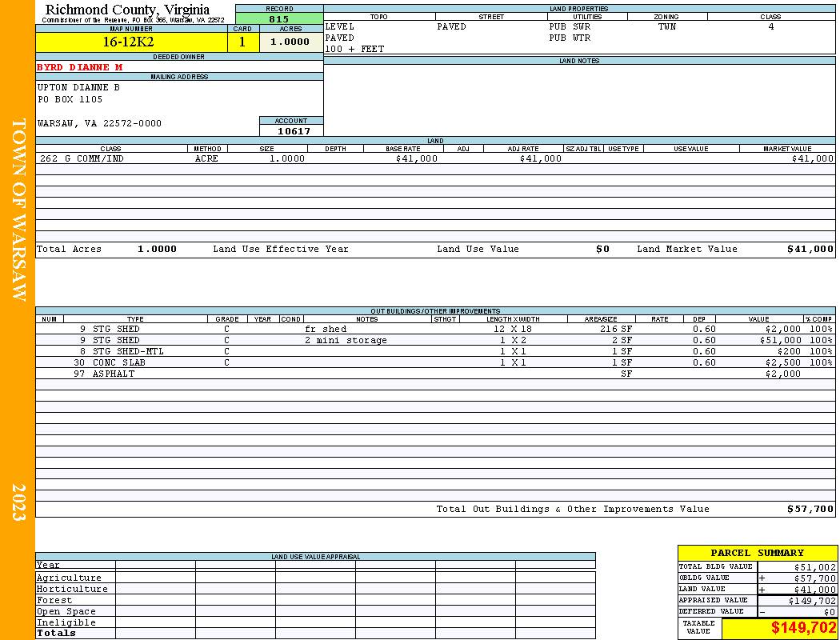The image size is (840, 640).
Task: Click metal shed value $200
Action: coord(789,352)
